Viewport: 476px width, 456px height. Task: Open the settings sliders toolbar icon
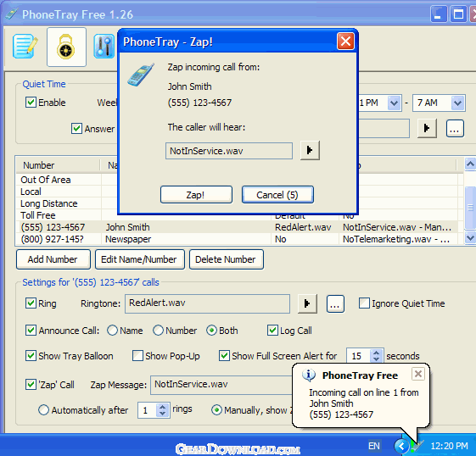pyautogui.click(x=104, y=47)
